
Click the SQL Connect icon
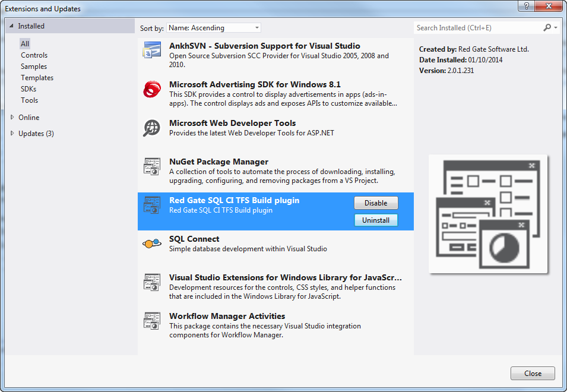[152, 244]
